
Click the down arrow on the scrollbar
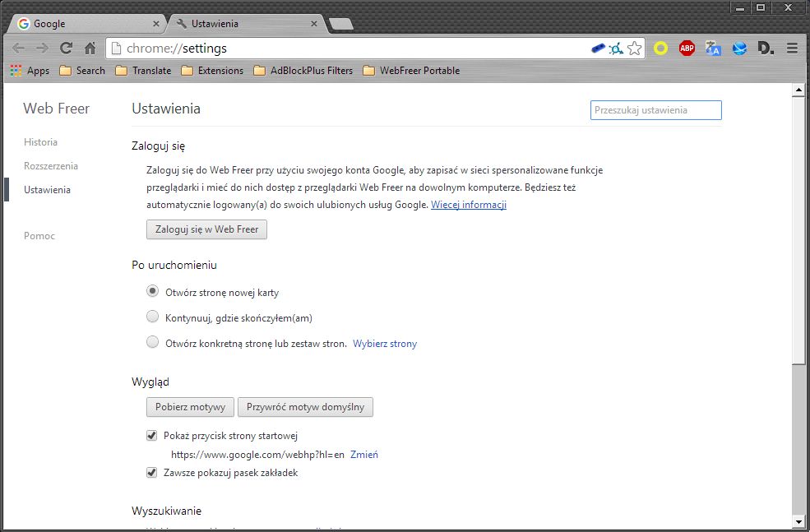(x=799, y=521)
